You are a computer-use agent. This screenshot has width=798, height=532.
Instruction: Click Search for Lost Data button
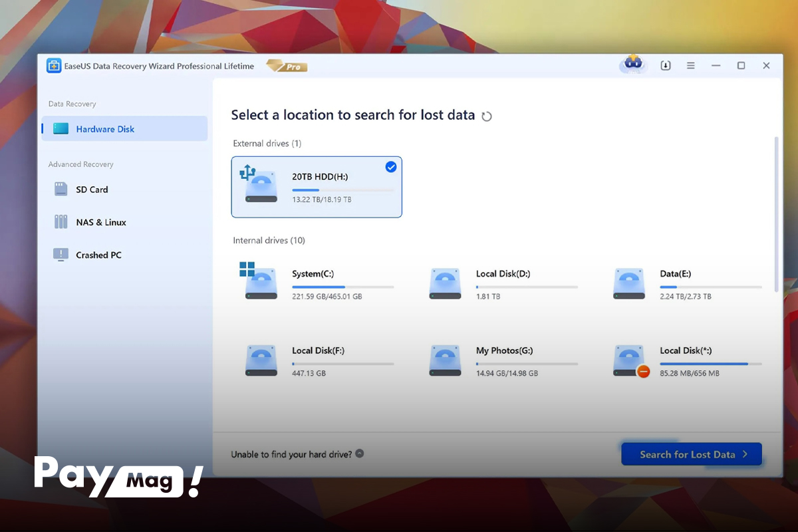coord(692,454)
